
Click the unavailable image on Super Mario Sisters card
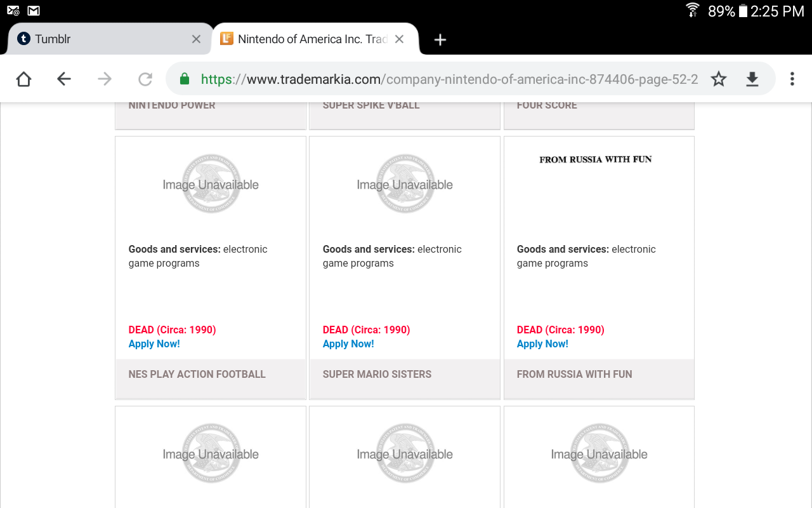[405, 184]
